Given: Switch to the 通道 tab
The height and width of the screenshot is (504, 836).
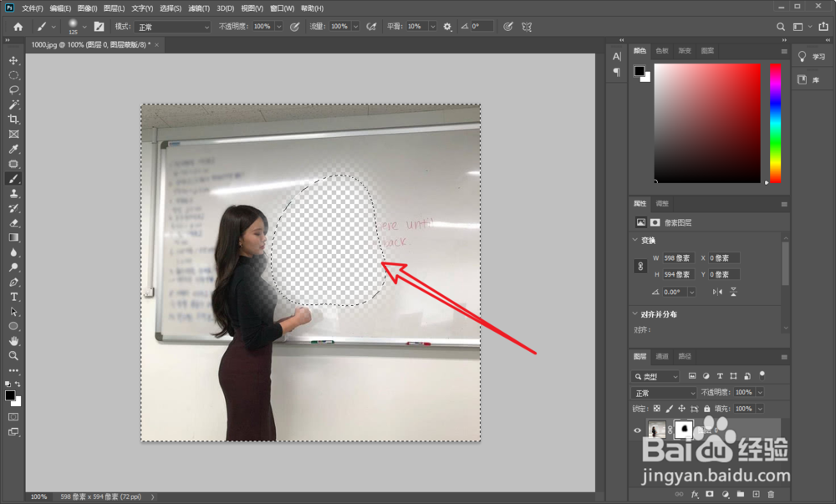Looking at the screenshot, I should click(x=661, y=356).
